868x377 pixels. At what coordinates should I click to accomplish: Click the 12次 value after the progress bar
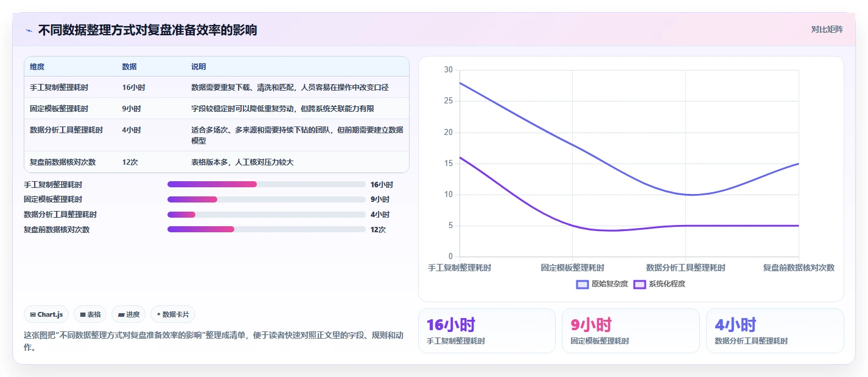(378, 230)
